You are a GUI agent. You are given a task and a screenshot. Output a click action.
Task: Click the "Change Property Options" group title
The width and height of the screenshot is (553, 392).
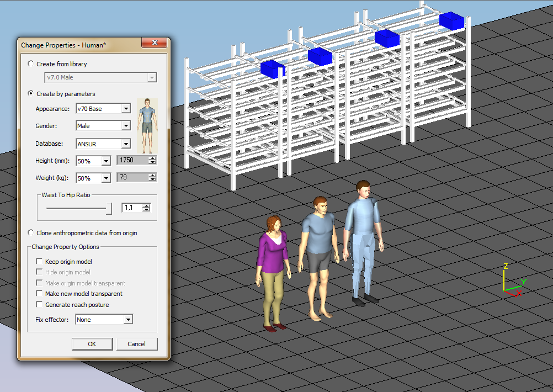65,247
